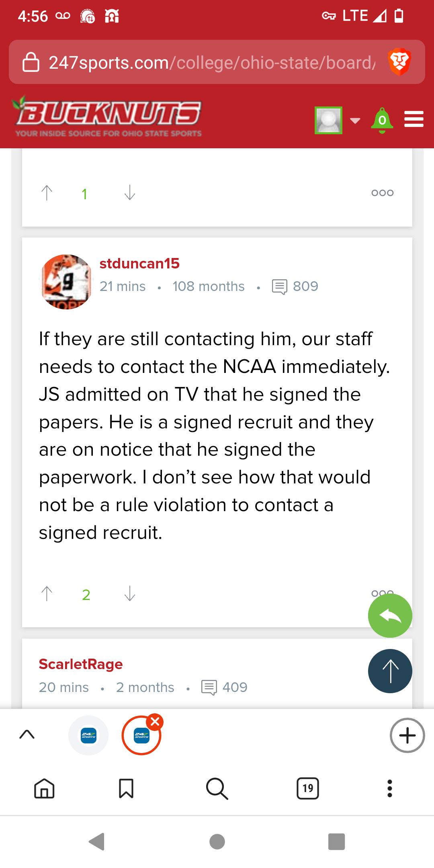The image size is (434, 868).
Task: Expand the bottom tab strip chevron
Action: click(x=27, y=735)
